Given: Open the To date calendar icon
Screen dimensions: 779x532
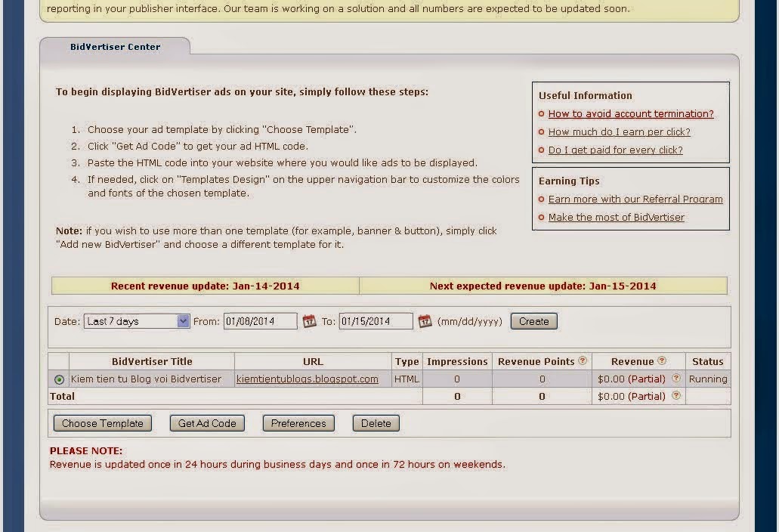Looking at the screenshot, I should pos(425,321).
